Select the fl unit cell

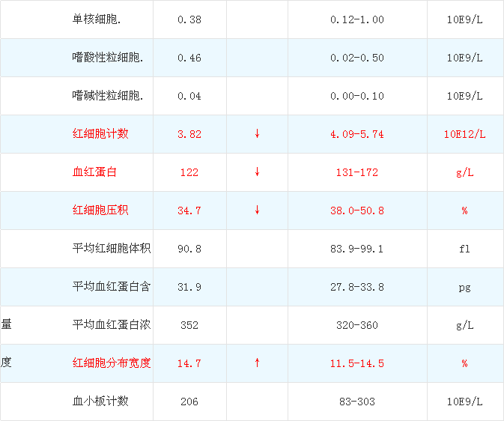(464, 249)
